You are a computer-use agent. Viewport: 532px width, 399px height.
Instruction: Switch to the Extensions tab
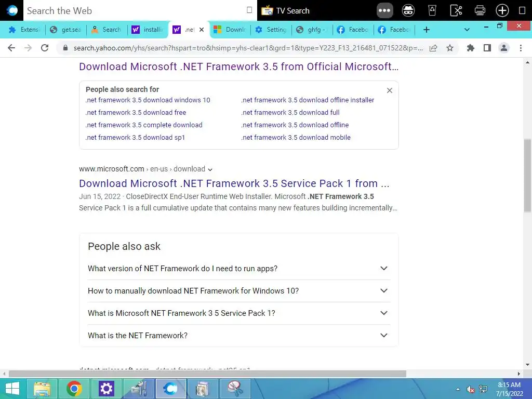click(x=24, y=30)
